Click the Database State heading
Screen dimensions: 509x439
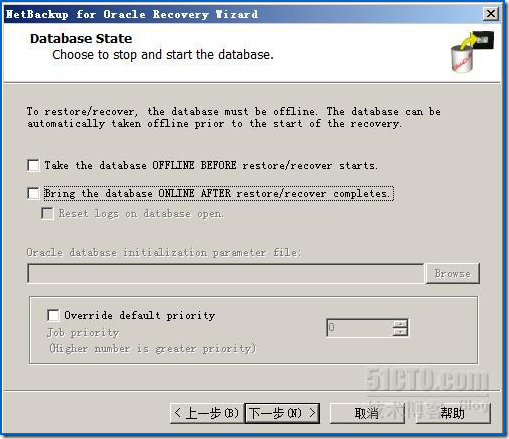click(x=81, y=39)
